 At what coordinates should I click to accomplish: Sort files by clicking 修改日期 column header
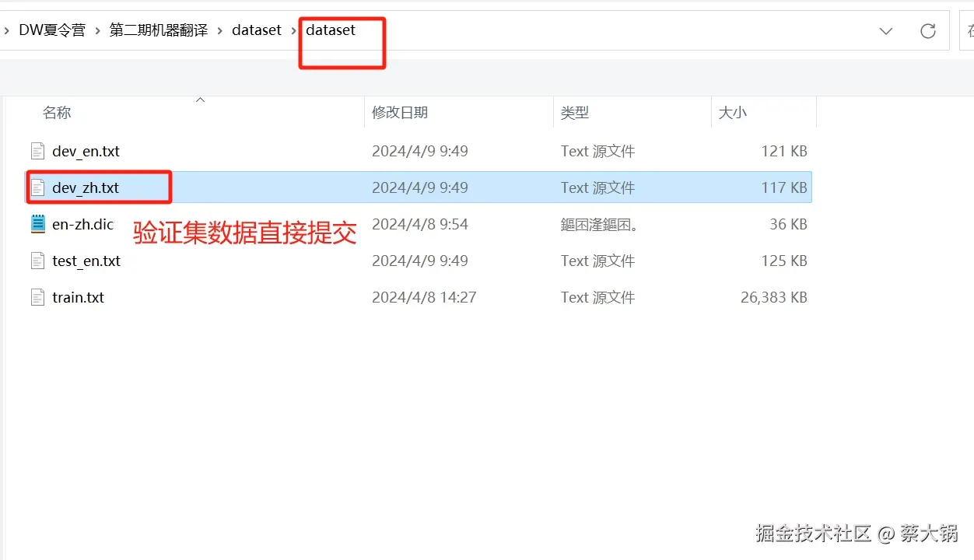pos(400,112)
